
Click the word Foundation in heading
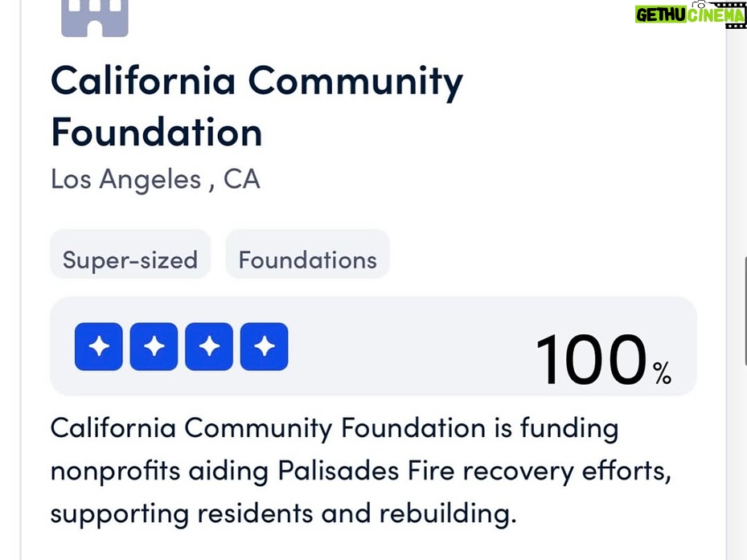157,132
